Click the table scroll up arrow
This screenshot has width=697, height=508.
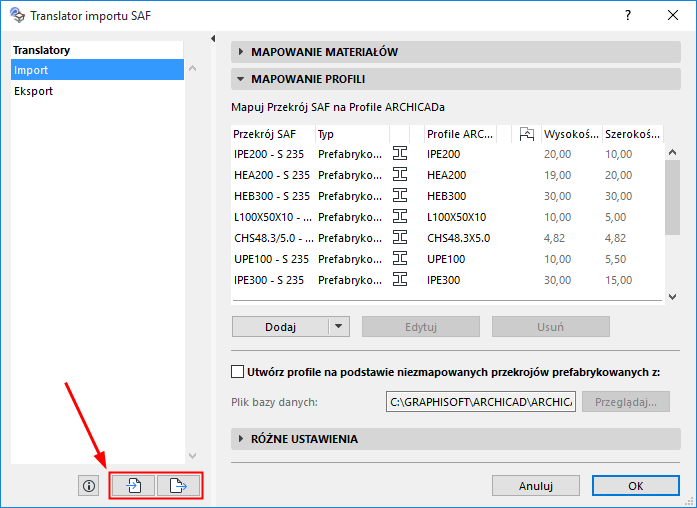(673, 152)
